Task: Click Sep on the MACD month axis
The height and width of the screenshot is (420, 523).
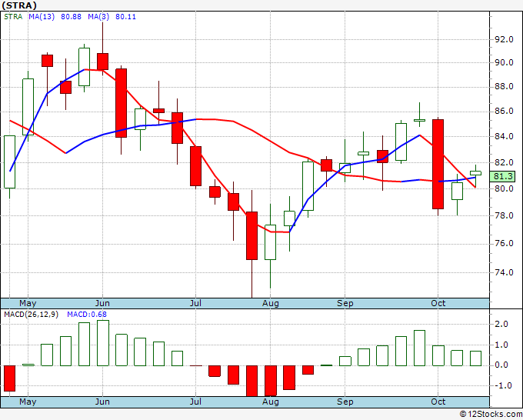Action: pyautogui.click(x=345, y=402)
